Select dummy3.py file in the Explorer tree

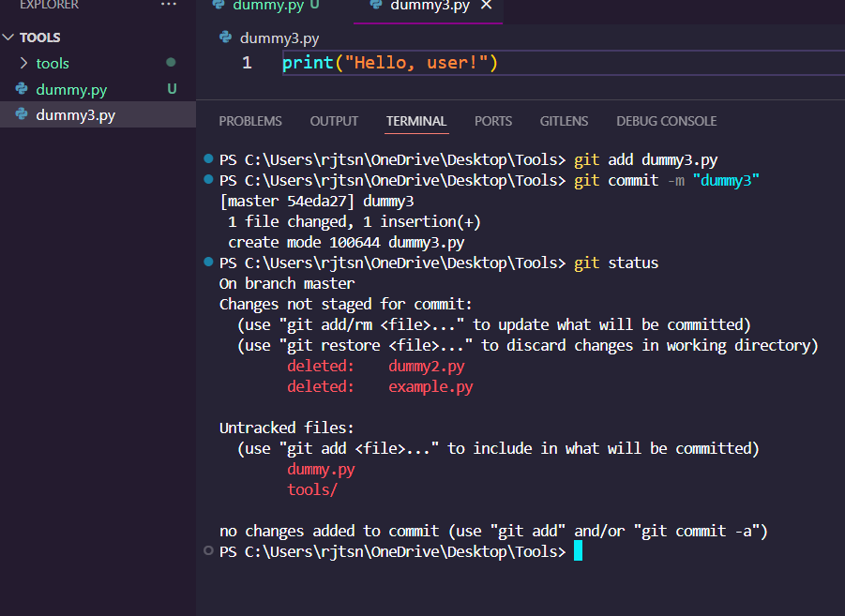[x=75, y=116]
